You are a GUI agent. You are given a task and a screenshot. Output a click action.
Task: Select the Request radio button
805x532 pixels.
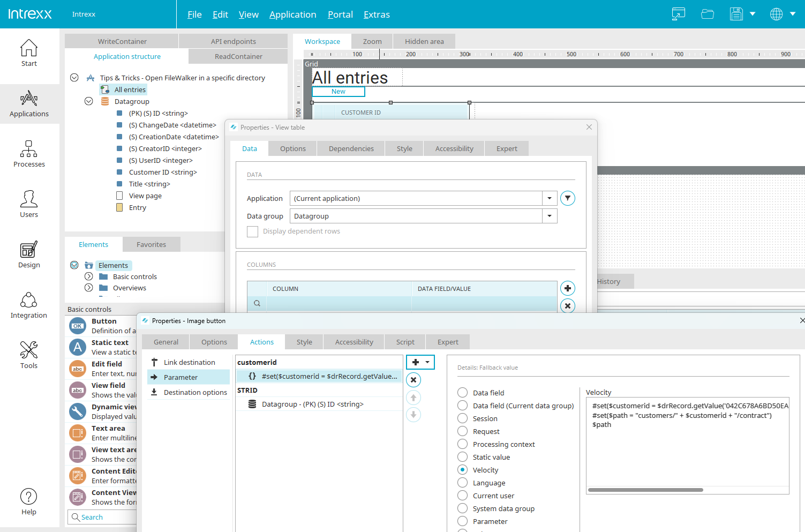pos(463,431)
